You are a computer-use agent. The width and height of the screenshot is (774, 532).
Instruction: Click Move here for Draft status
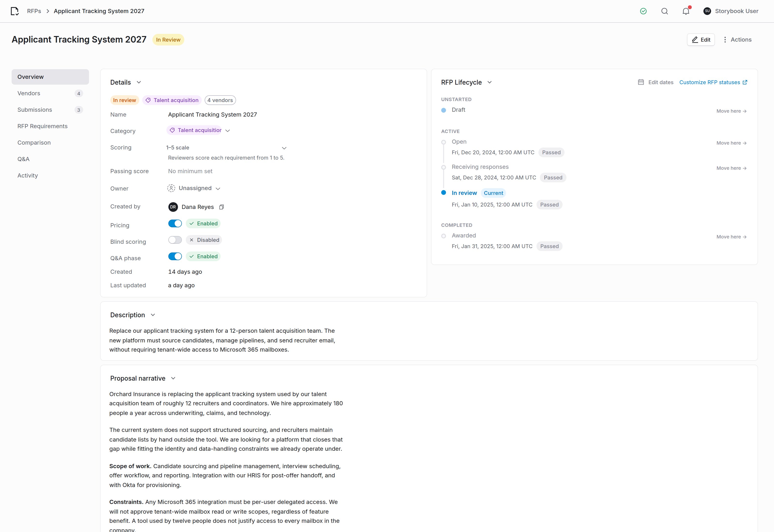[x=731, y=111]
